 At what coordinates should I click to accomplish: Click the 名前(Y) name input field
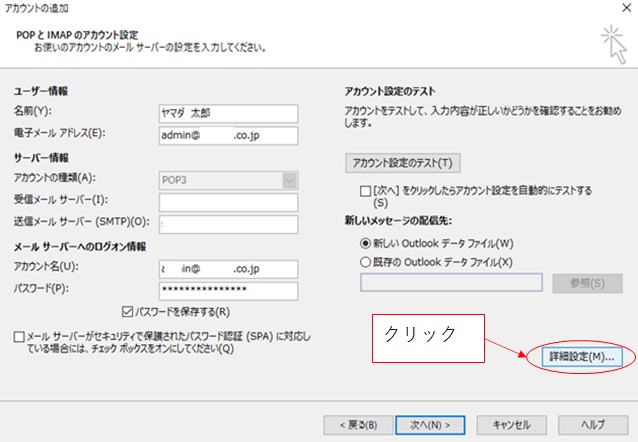(228, 114)
